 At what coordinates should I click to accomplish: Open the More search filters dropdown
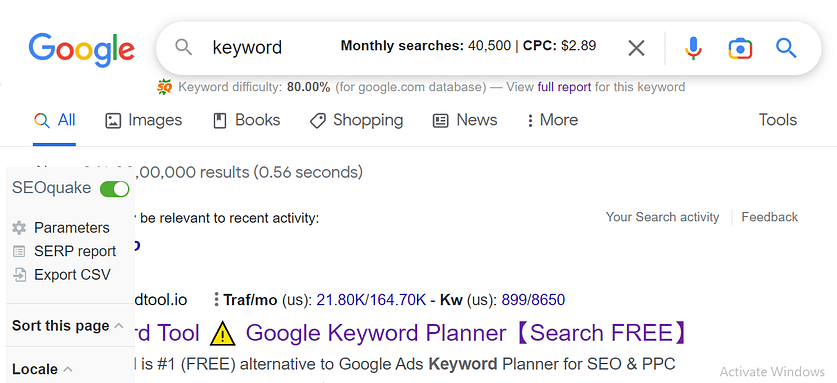(552, 120)
